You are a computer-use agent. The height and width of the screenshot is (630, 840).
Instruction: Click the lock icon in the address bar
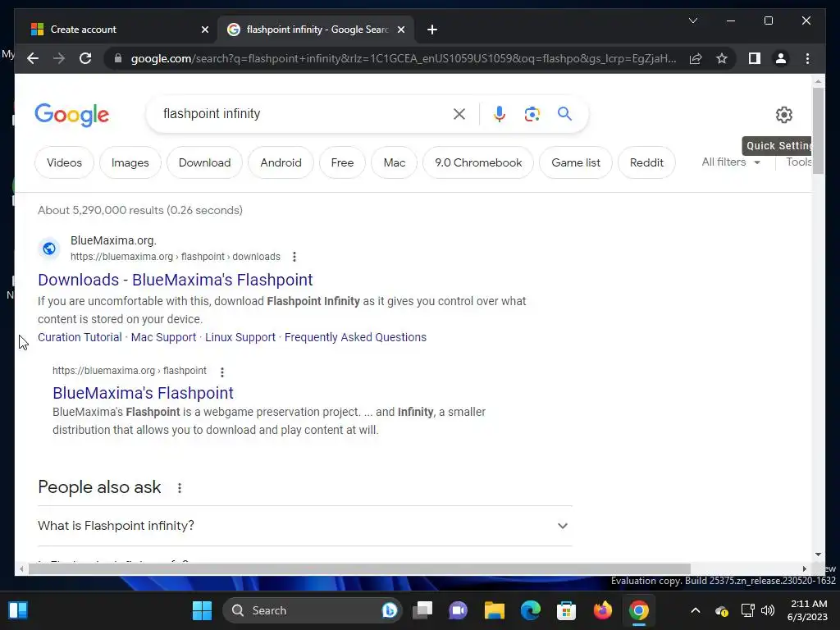pos(118,58)
